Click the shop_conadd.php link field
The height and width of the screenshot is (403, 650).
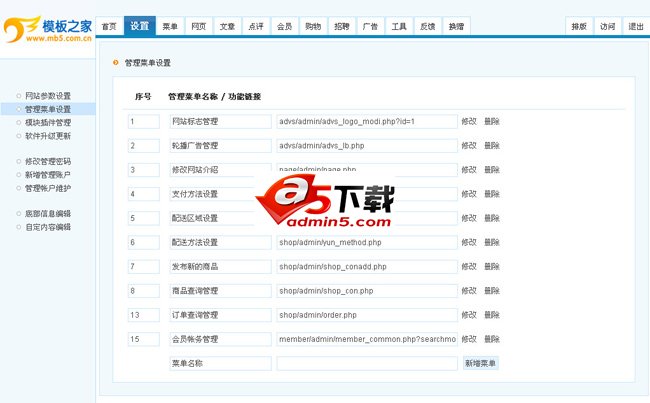tap(367, 267)
